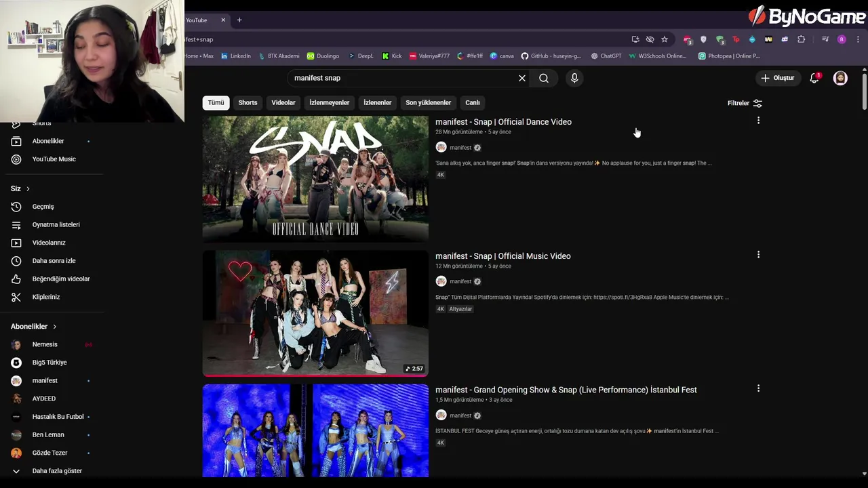Open title Grand Opening Show & Snap İstanbul Fest
868x488 pixels.
pos(566,390)
